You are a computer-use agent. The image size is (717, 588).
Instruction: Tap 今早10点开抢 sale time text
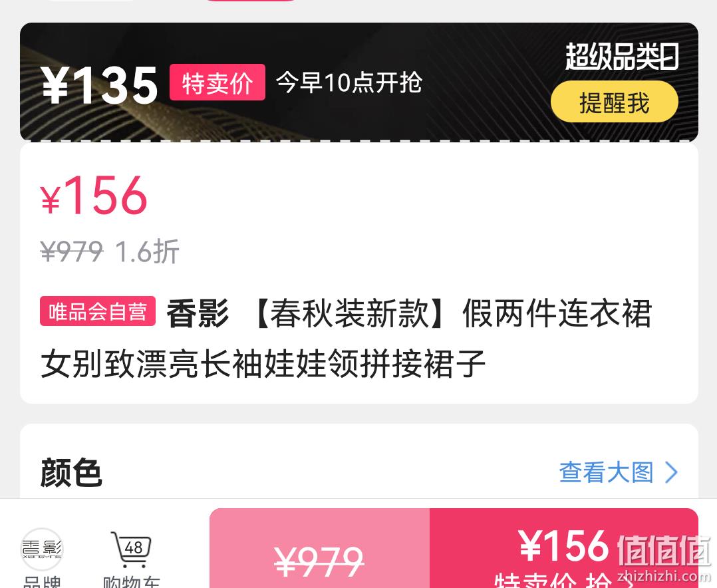point(349,82)
